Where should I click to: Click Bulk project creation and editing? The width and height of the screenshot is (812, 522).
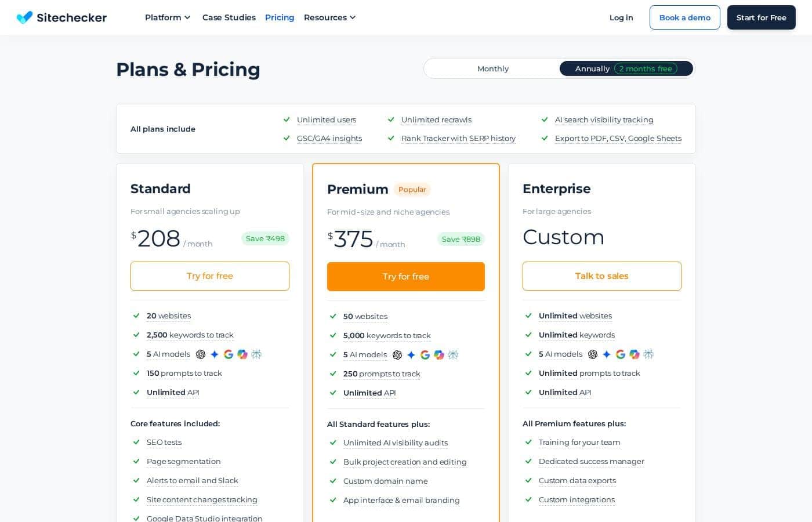(405, 462)
